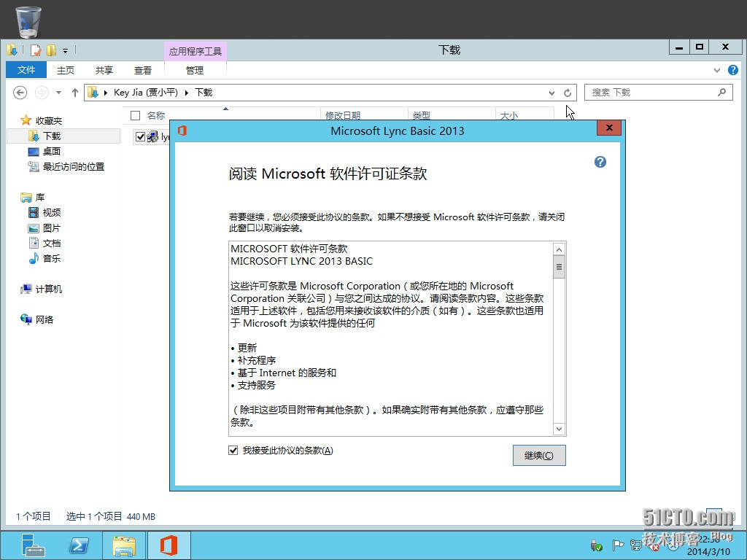This screenshot has width=747, height=560.
Task: Click the license terms text box
Action: tap(391, 338)
